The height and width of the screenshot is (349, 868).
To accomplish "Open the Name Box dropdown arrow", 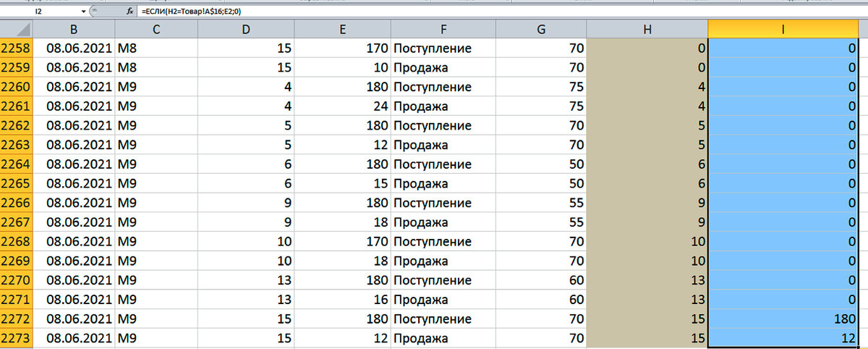I will point(84,12).
